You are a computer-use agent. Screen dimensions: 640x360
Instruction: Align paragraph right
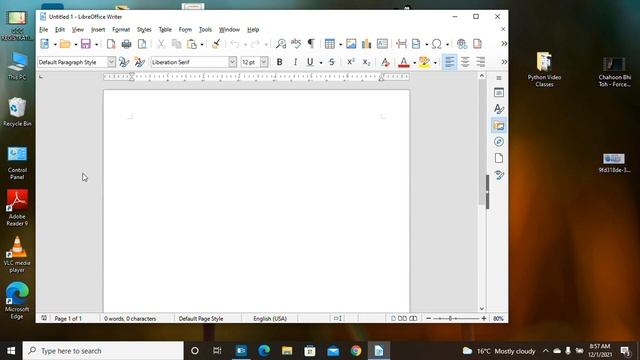pos(481,62)
